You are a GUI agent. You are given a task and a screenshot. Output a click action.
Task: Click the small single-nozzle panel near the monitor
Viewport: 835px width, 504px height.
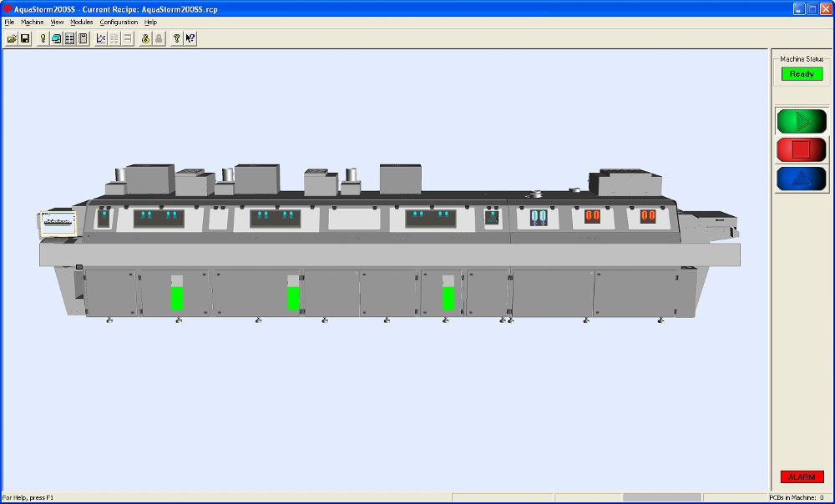click(x=104, y=218)
